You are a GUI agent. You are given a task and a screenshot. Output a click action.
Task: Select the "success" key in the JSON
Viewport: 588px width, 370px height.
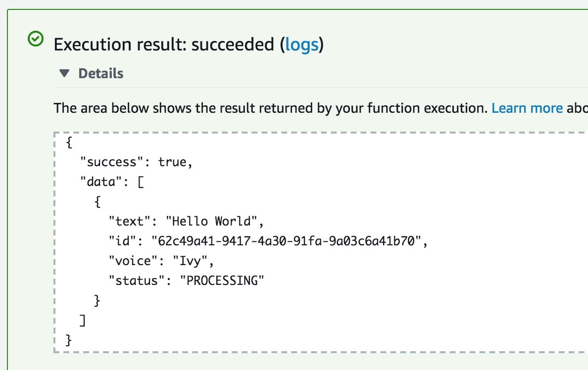point(112,162)
